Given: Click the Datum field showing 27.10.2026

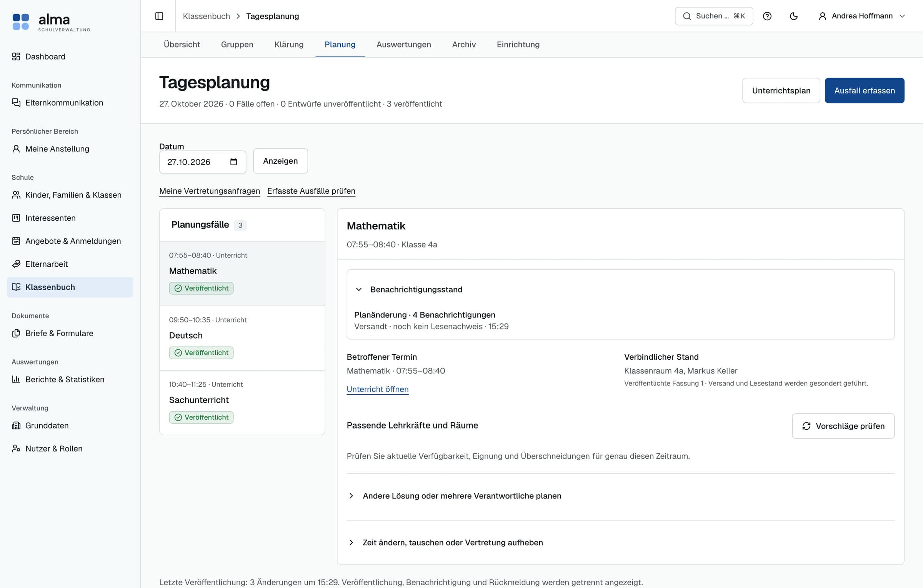Looking at the screenshot, I should (x=202, y=162).
